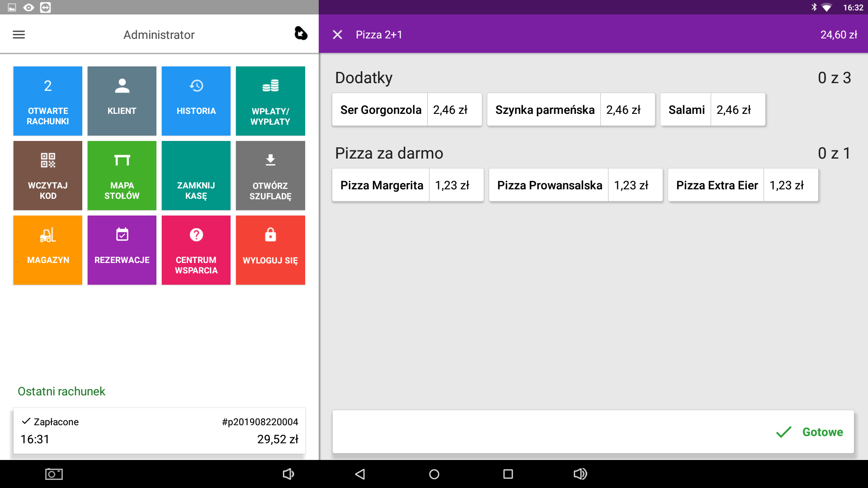Open the Klient person tile
The height and width of the screenshot is (488, 868).
[122, 101]
